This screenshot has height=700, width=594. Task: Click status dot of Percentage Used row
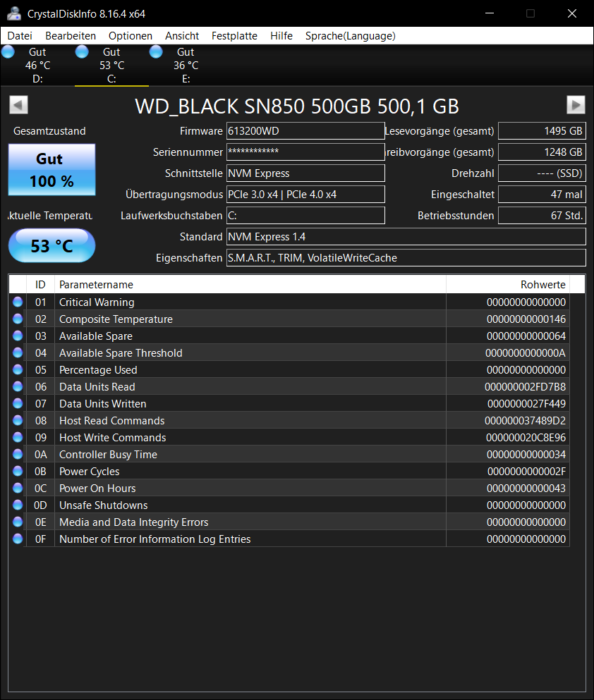(18, 369)
